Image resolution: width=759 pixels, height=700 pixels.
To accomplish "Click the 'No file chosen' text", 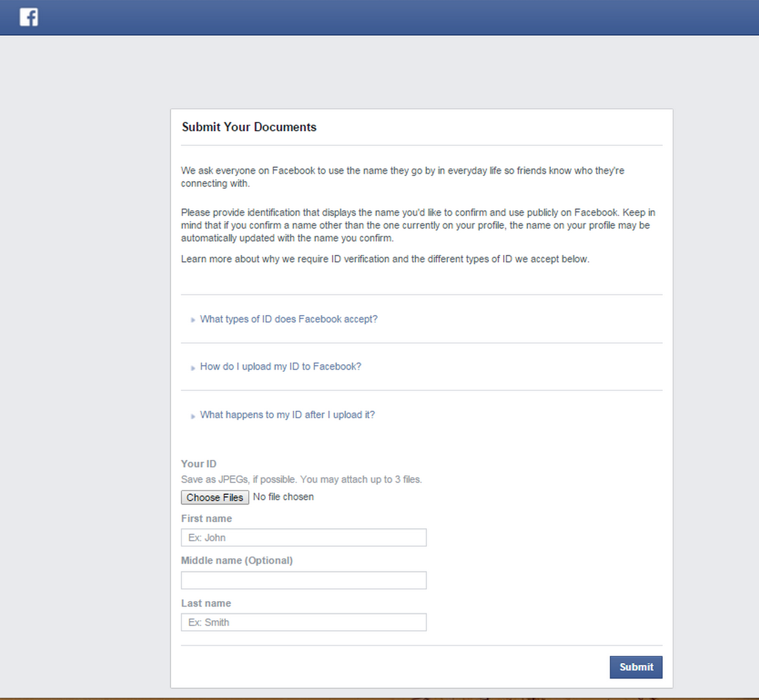I will [283, 497].
